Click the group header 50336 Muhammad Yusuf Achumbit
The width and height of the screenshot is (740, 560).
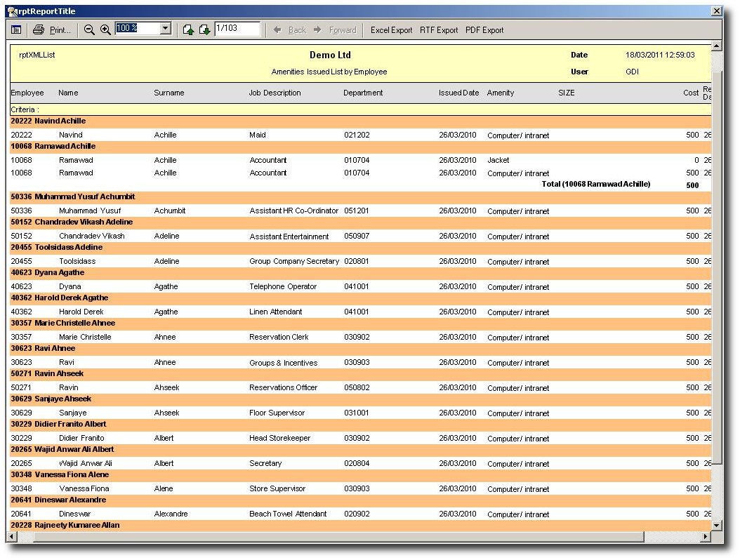[x=73, y=197]
